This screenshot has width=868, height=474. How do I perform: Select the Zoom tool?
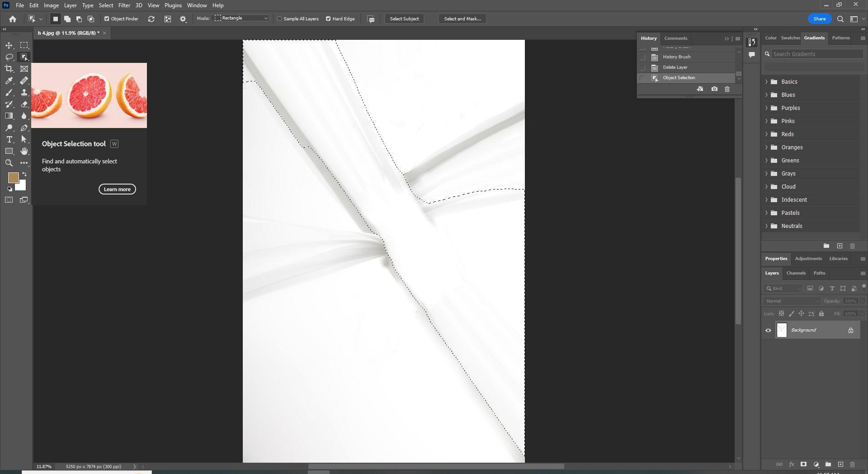point(9,163)
